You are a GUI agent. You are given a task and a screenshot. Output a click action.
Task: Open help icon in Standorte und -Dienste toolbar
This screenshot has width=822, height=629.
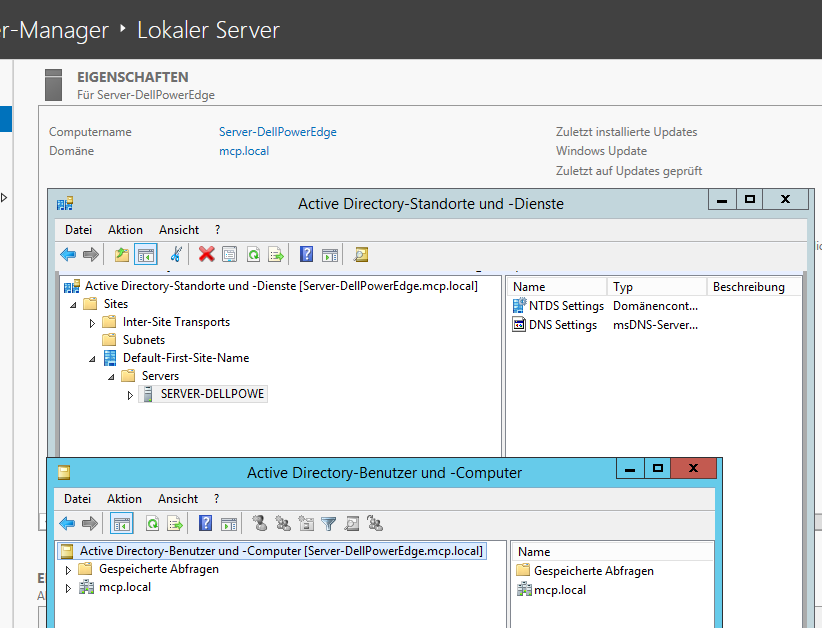tap(306, 255)
